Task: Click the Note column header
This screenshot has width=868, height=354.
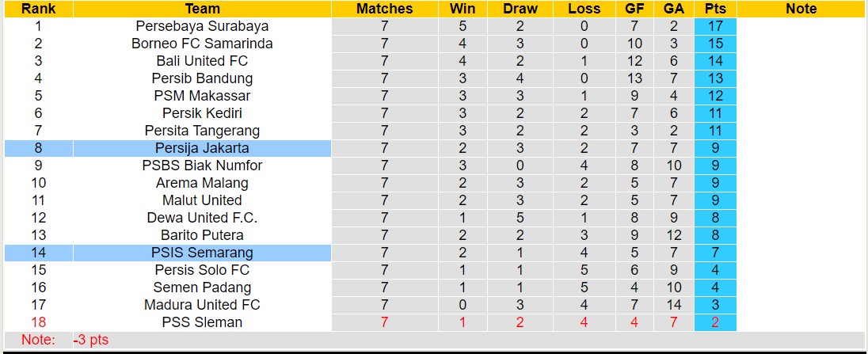Action: pyautogui.click(x=801, y=9)
